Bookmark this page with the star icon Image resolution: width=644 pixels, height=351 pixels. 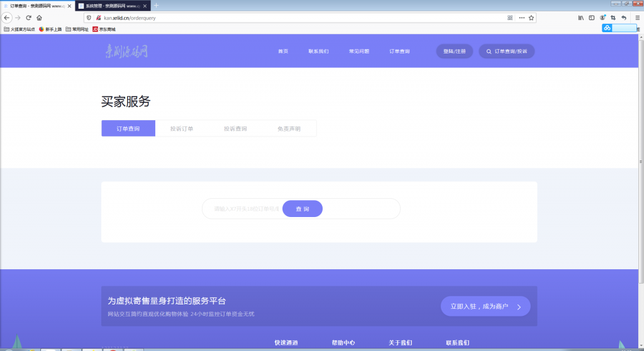point(531,18)
